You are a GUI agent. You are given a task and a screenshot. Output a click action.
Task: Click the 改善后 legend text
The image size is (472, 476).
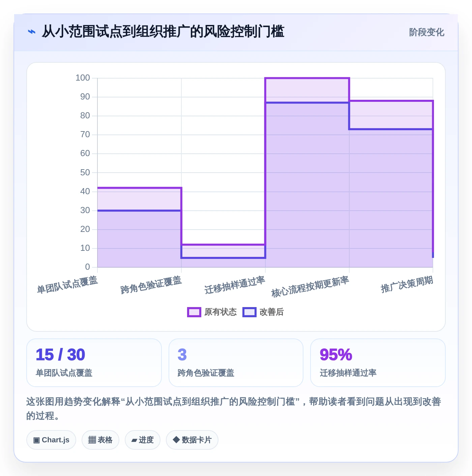(272, 312)
